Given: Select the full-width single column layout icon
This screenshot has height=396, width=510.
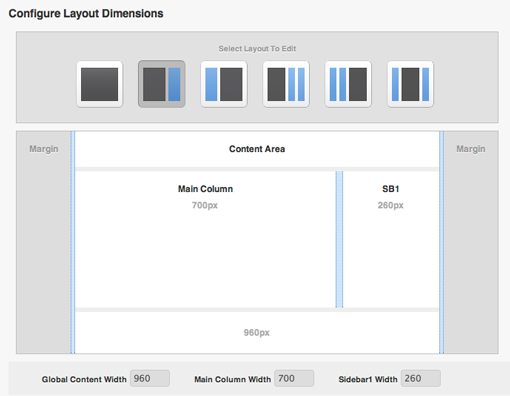Looking at the screenshot, I should 99,84.
